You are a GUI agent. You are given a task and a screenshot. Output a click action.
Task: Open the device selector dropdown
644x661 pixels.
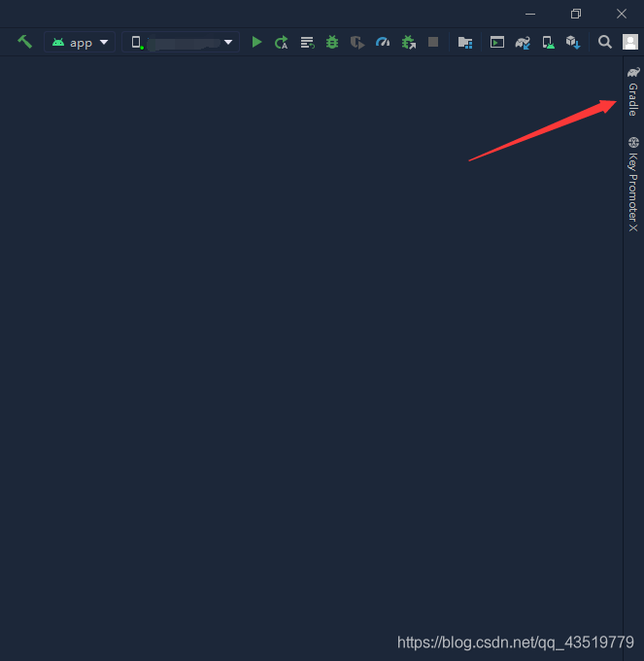[x=181, y=42]
